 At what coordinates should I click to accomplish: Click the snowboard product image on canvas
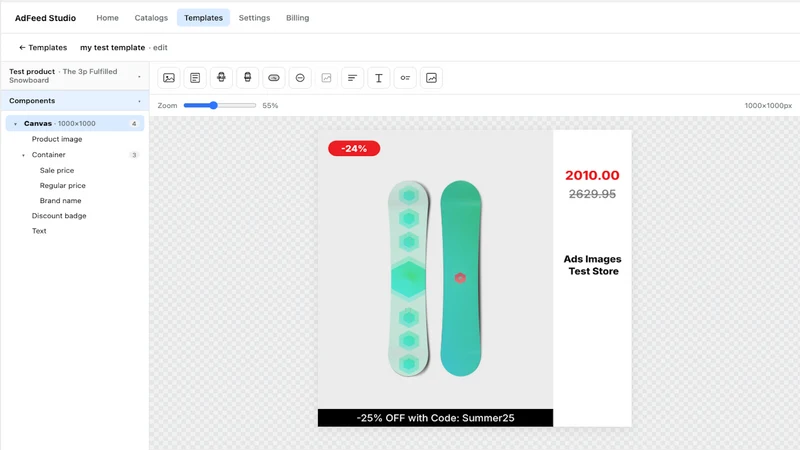[x=435, y=278]
